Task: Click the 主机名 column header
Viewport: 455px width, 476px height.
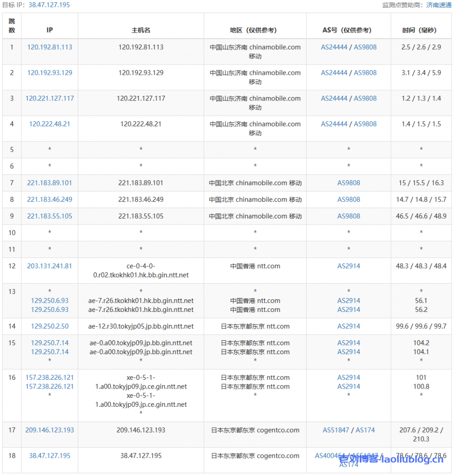Action: click(141, 30)
